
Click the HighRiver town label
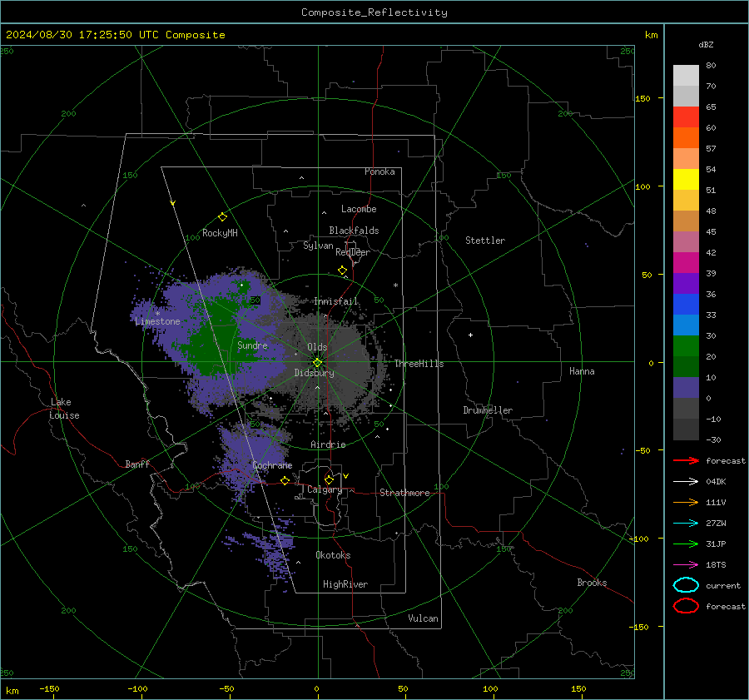[x=345, y=584]
